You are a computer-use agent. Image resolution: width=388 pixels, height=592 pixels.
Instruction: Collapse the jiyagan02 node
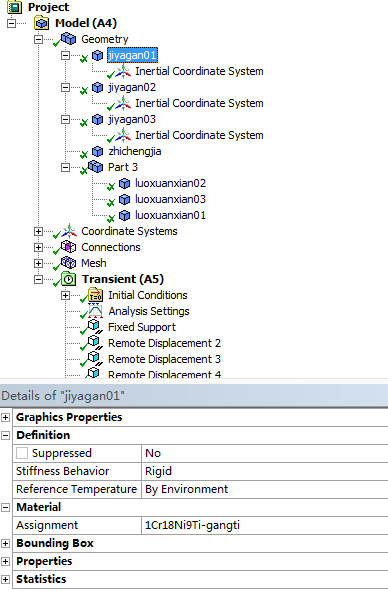point(65,88)
